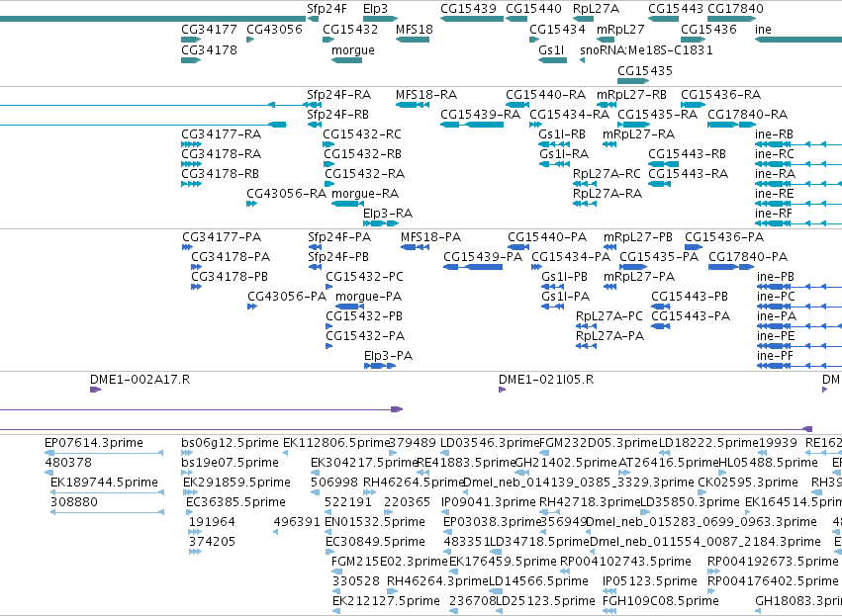Image resolution: width=842 pixels, height=616 pixels.
Task: Click the CG43056 gene glyph
Action: (250, 40)
